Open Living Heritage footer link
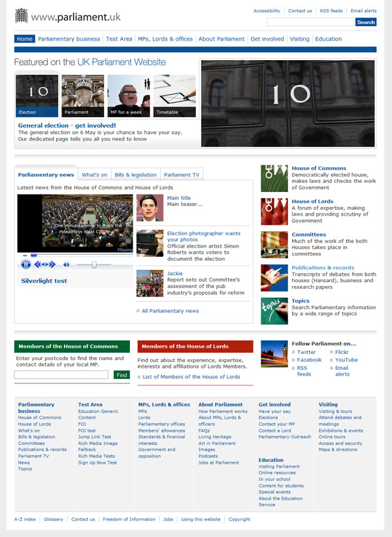This screenshot has height=537, width=392. 215,436
